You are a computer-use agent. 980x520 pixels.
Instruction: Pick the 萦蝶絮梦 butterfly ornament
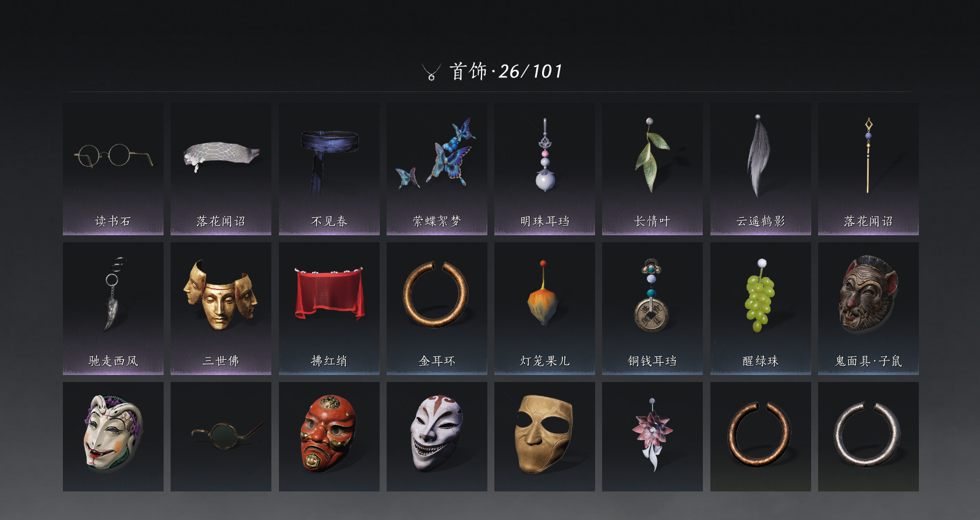pyautogui.click(x=437, y=169)
